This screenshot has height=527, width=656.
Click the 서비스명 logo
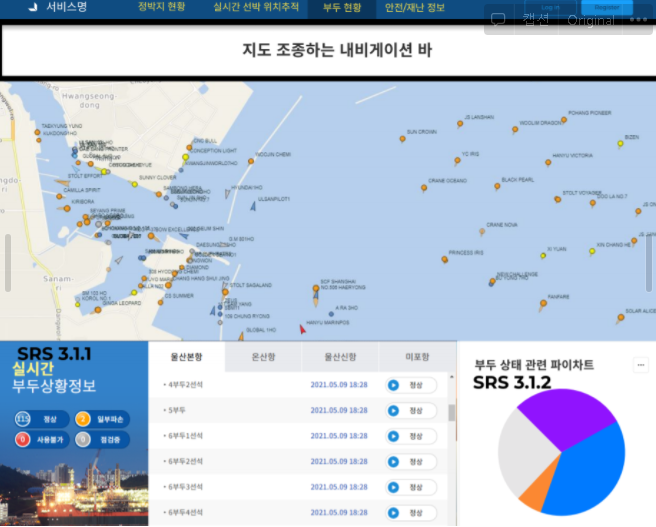(x=58, y=7)
